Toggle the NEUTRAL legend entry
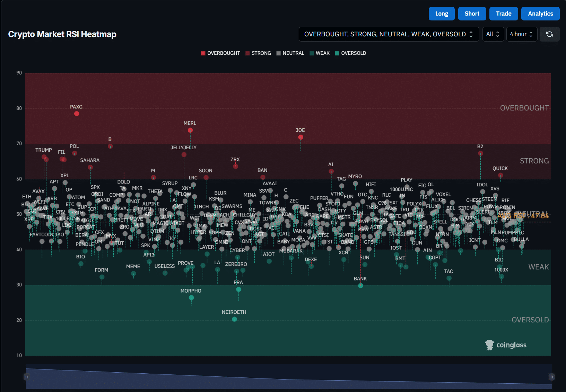This screenshot has width=566, height=392. click(x=290, y=53)
